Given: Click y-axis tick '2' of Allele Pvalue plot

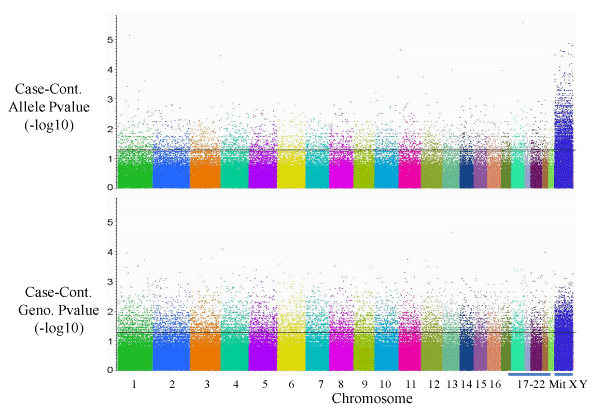Looking at the screenshot, I should 110,129.
